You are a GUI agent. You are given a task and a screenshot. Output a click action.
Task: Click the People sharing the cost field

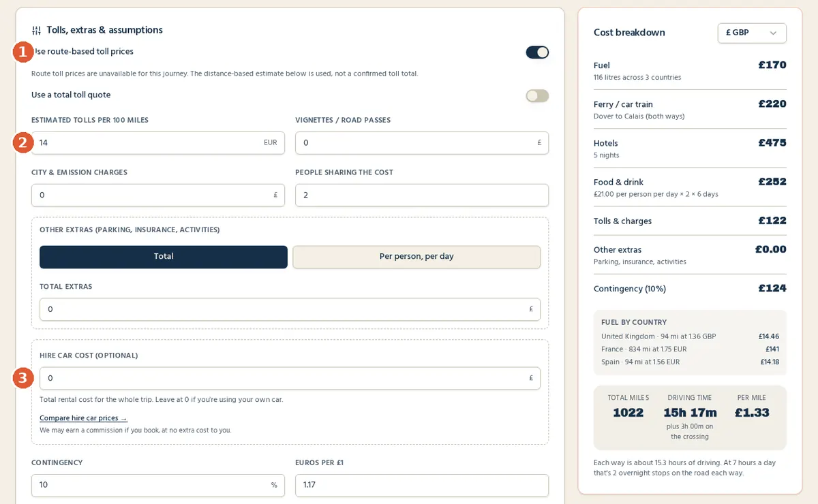point(422,195)
